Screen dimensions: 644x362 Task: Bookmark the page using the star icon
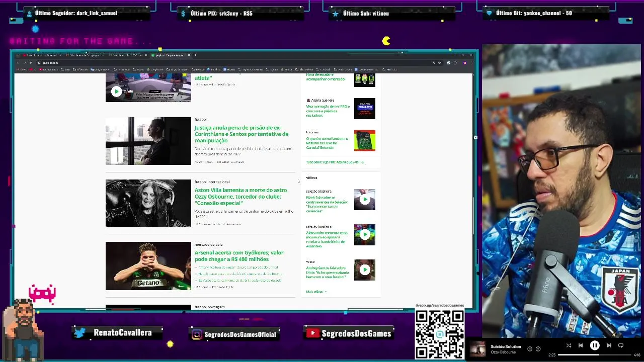coord(440,63)
